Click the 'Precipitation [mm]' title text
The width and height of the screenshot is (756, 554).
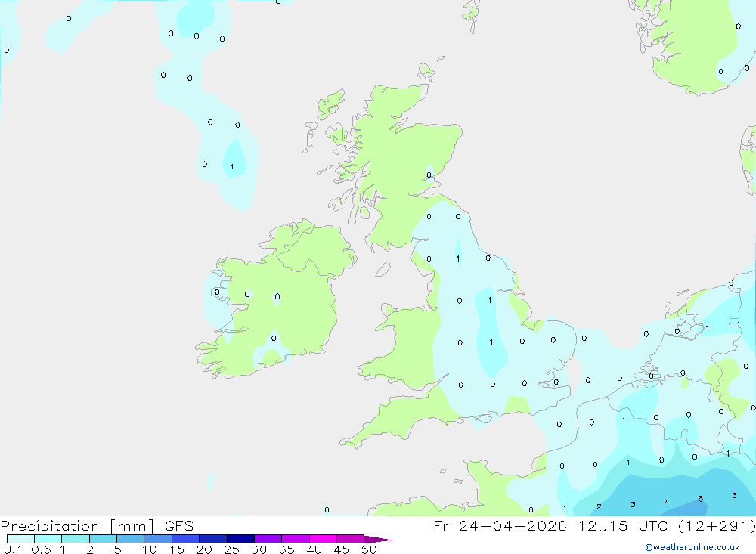click(x=78, y=526)
